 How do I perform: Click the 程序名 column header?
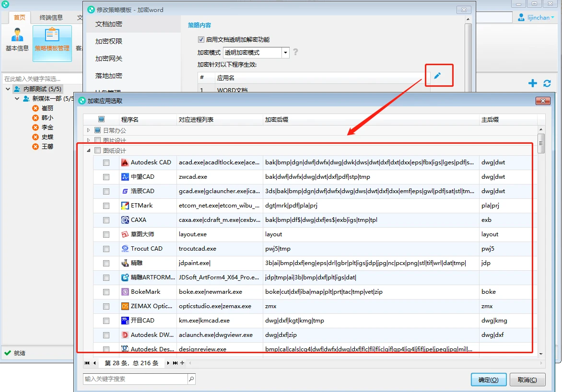click(x=148, y=119)
